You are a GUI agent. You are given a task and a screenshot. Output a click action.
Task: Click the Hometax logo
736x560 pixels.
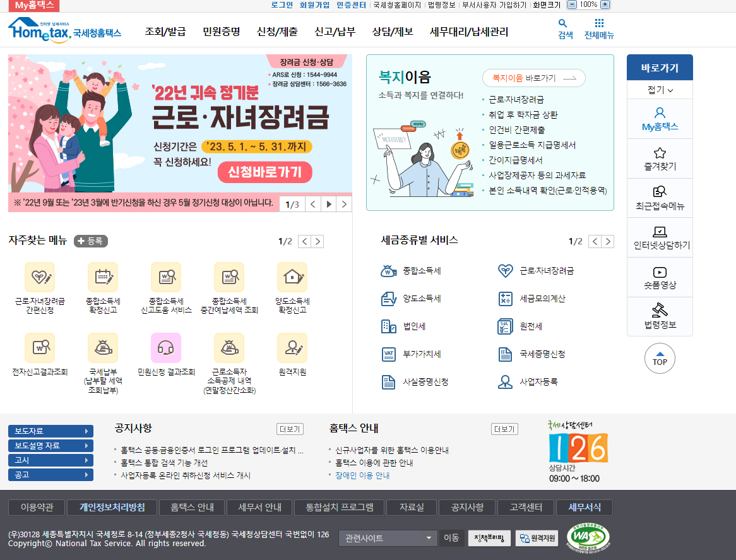pos(65,30)
